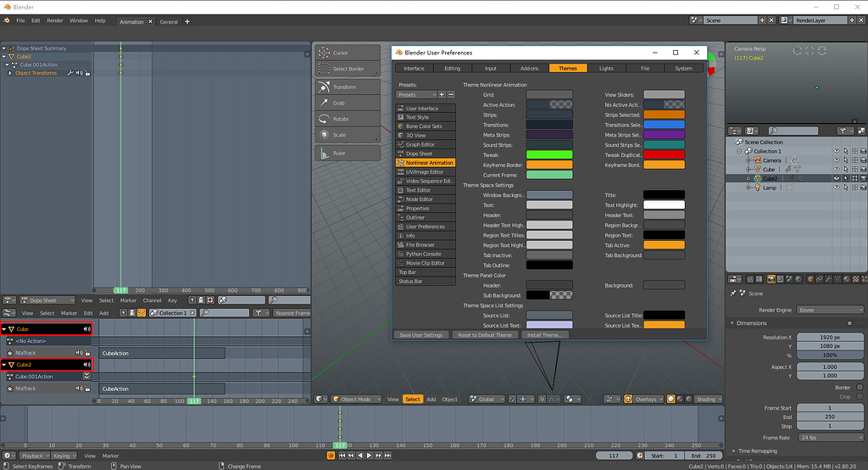Open the Frame Rate 24 fps dropdown
Viewport: 868px width, 470px height.
tap(831, 437)
